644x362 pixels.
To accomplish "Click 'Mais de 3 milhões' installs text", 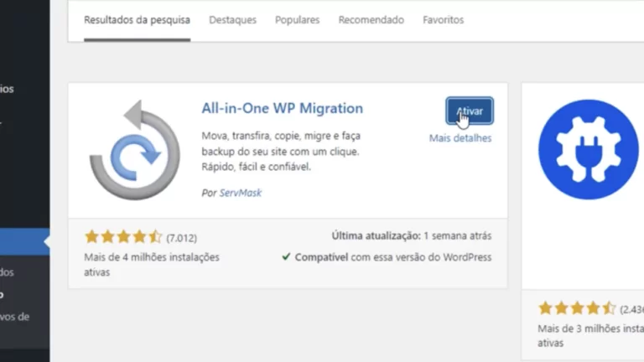I will coord(590,336).
